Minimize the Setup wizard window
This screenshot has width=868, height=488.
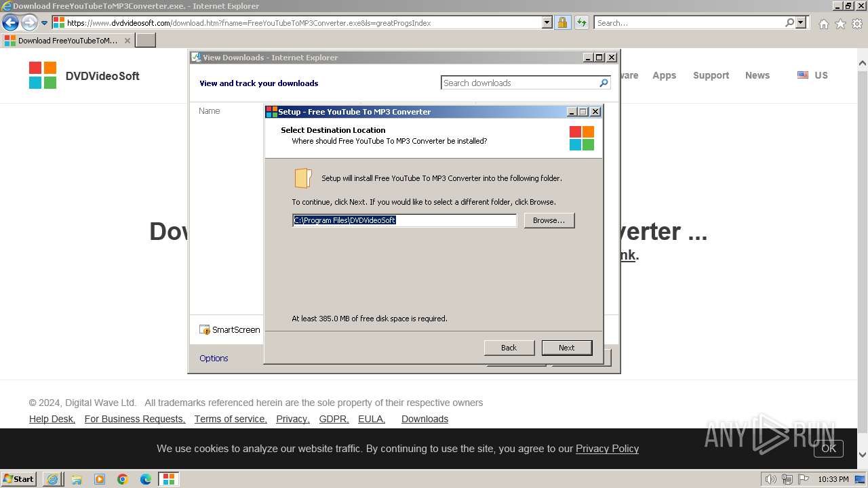click(x=572, y=112)
